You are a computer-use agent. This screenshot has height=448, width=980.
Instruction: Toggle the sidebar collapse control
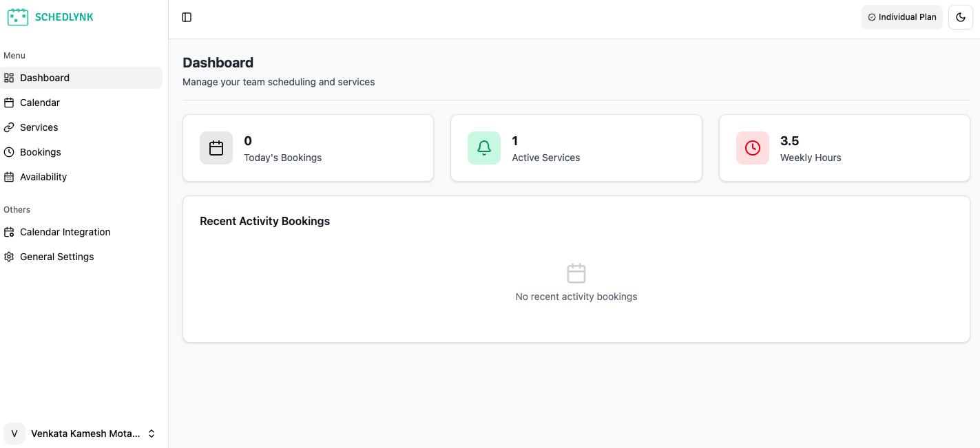click(x=187, y=17)
